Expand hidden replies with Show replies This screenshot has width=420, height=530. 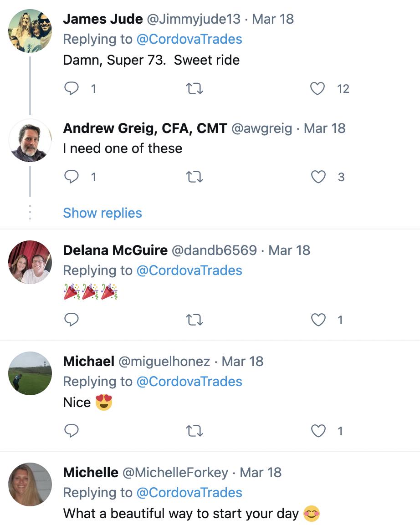102,213
